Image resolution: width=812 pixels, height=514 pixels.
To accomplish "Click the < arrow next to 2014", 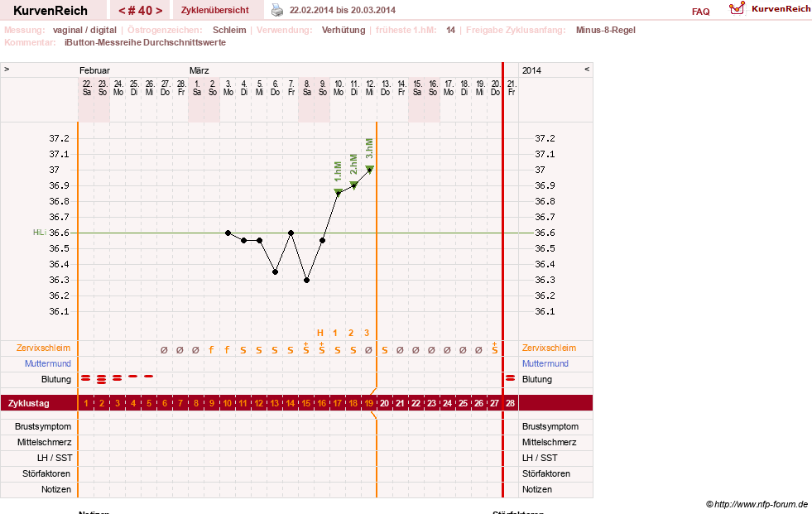I will pyautogui.click(x=587, y=69).
